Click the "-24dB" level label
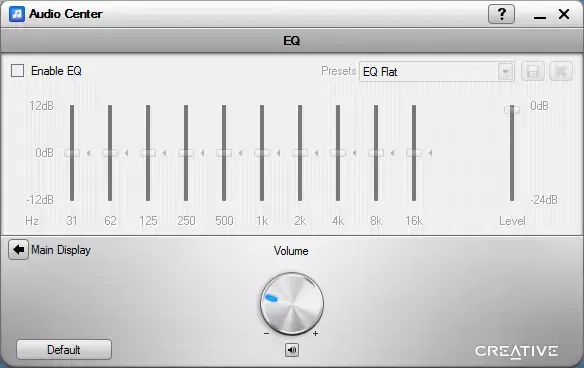Screen dimensions: 584x368 (x=544, y=200)
